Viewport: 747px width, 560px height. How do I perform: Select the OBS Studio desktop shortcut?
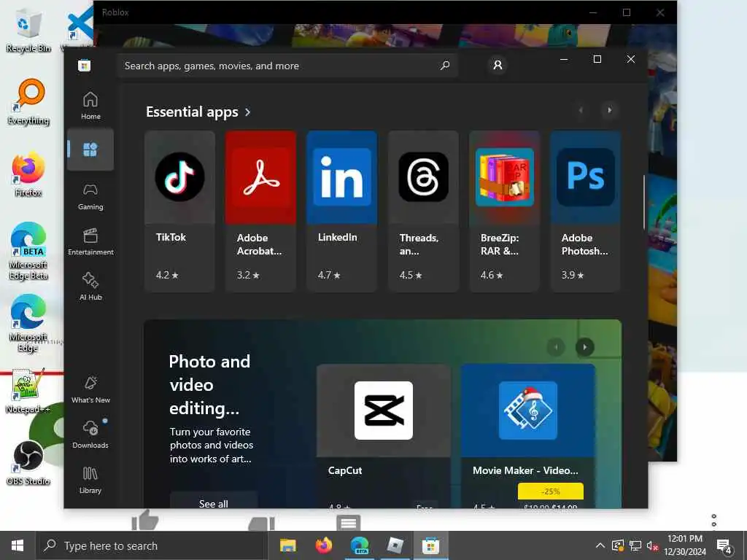point(28,463)
